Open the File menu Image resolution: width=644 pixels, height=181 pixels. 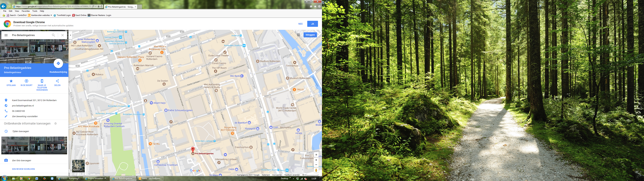pos(5,11)
